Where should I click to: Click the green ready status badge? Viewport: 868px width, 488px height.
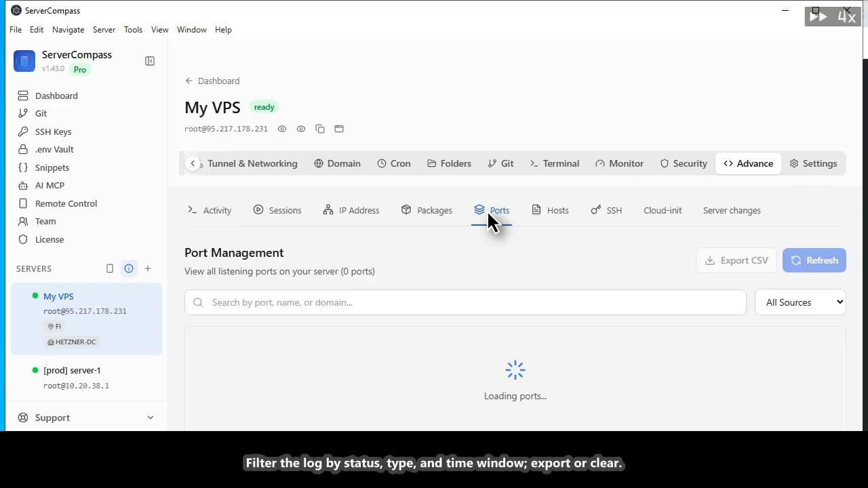click(264, 107)
